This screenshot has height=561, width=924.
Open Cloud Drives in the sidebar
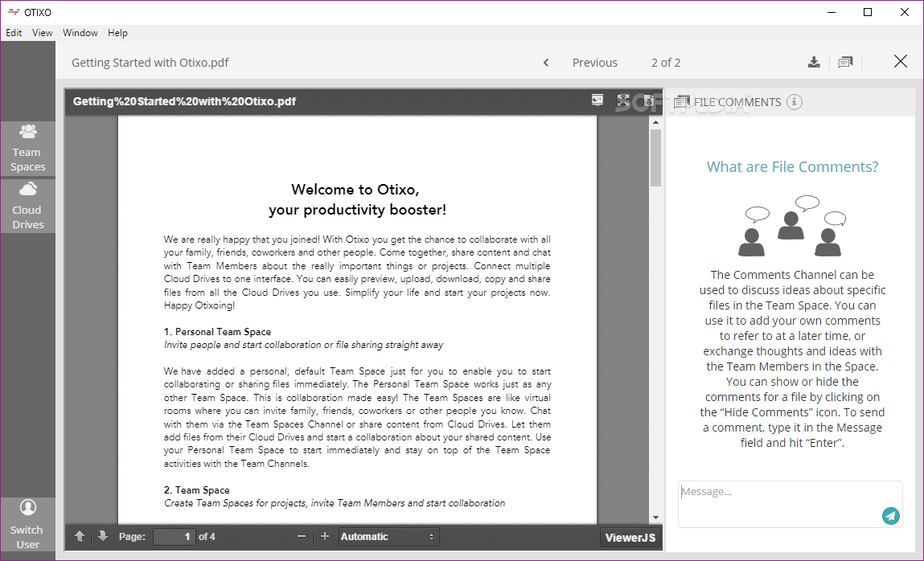coord(27,206)
